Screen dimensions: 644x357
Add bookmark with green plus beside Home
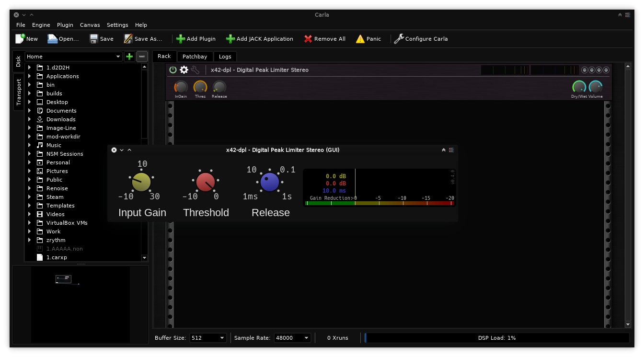129,57
